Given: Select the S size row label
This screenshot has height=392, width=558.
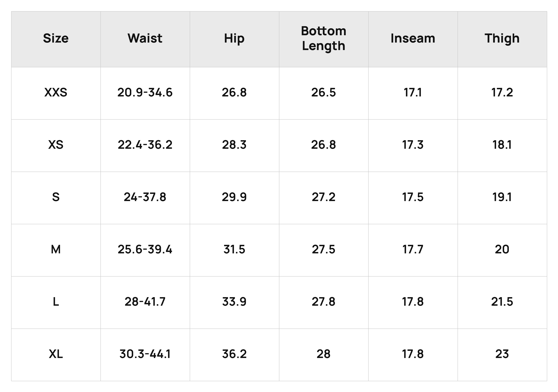Looking at the screenshot, I should [x=56, y=197].
